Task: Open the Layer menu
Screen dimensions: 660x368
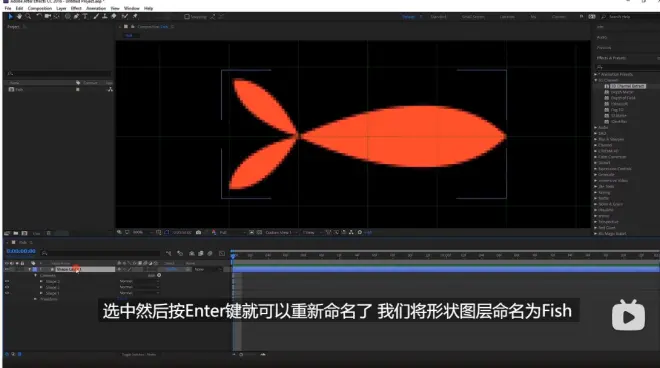Action: click(61, 8)
